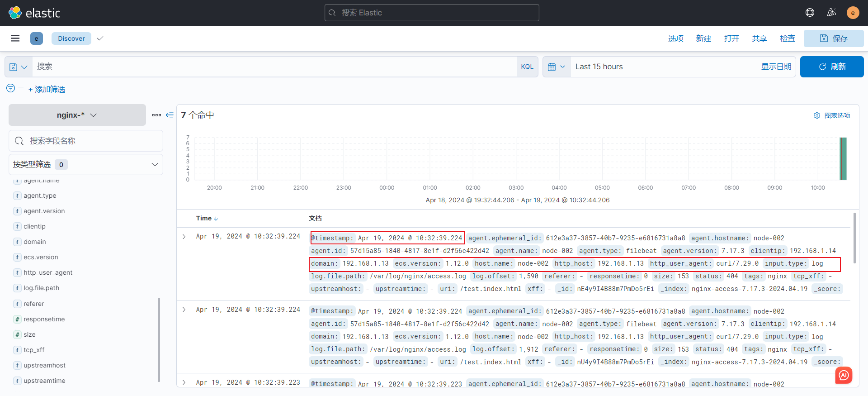
Task: Select the log.file.path field
Action: click(42, 288)
